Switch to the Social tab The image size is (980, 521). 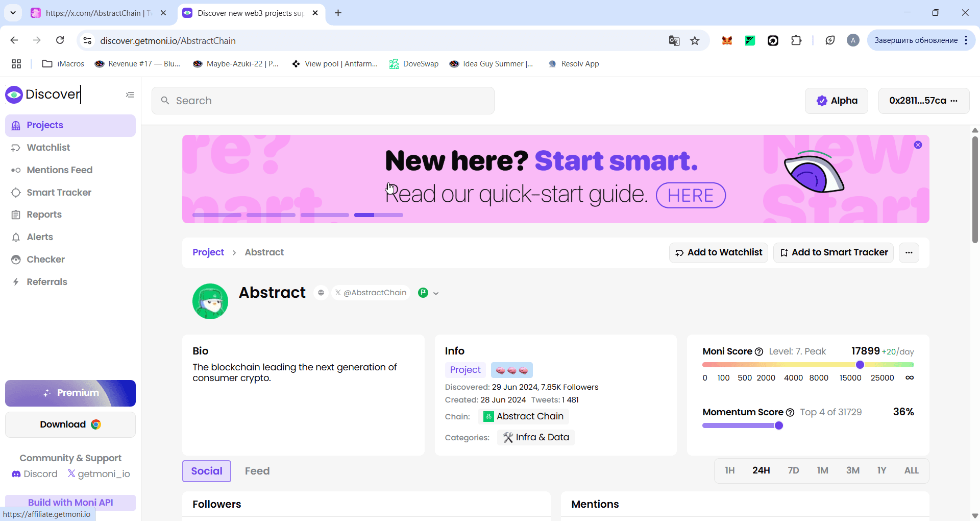[207, 471]
